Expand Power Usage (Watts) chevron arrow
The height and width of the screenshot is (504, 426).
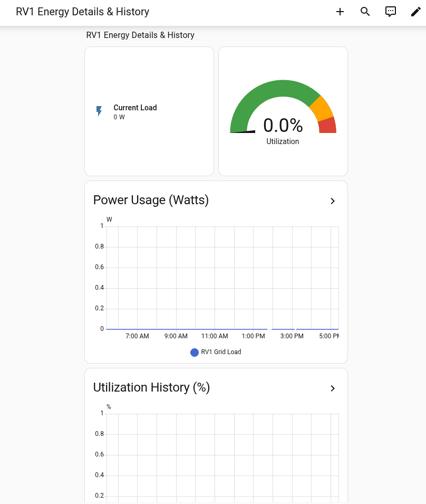[x=333, y=201]
